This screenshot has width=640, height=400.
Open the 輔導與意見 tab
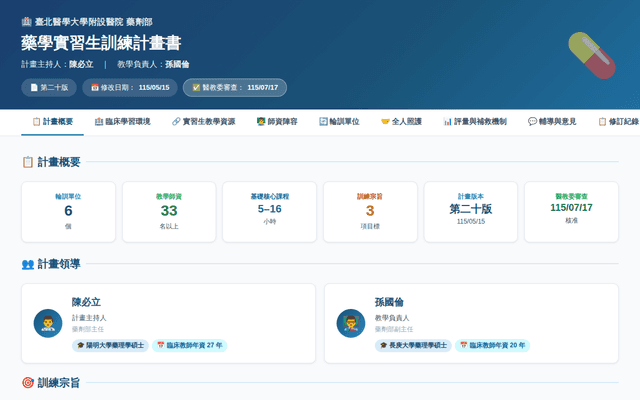pos(552,122)
